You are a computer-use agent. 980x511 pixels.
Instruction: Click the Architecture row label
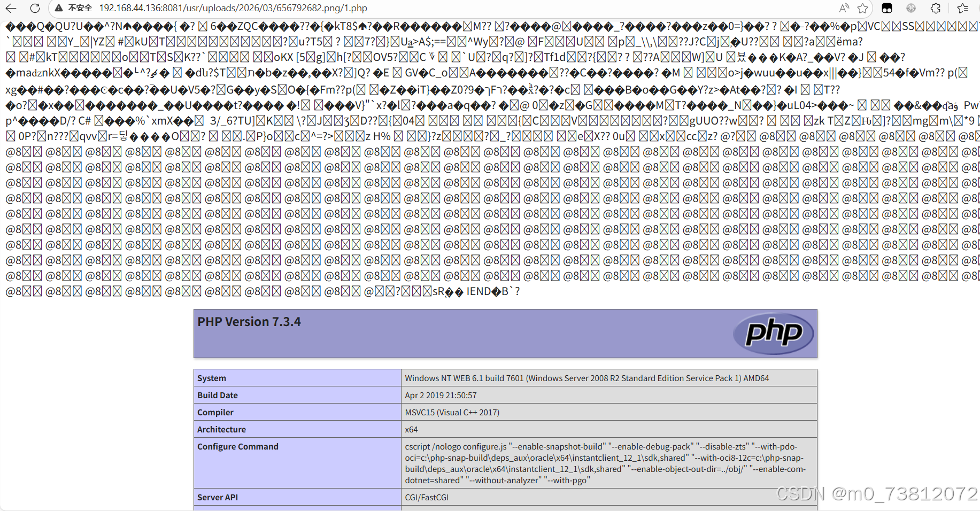click(x=222, y=429)
